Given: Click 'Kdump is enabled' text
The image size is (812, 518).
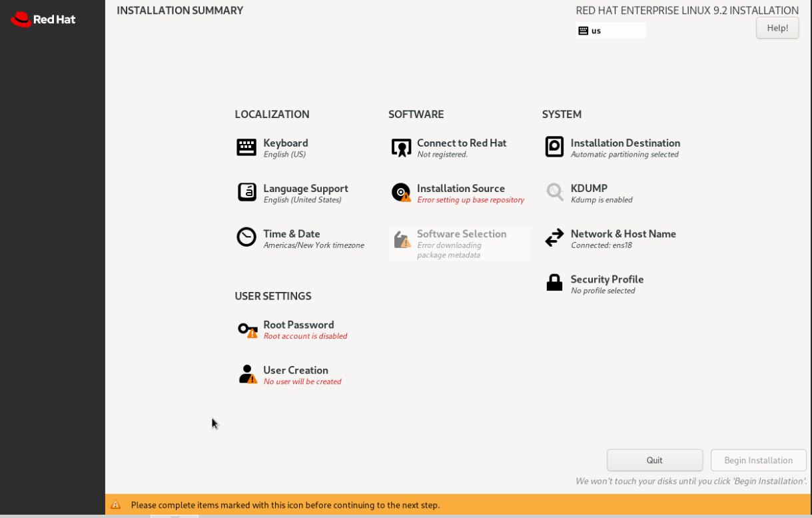Looking at the screenshot, I should click(x=602, y=200).
